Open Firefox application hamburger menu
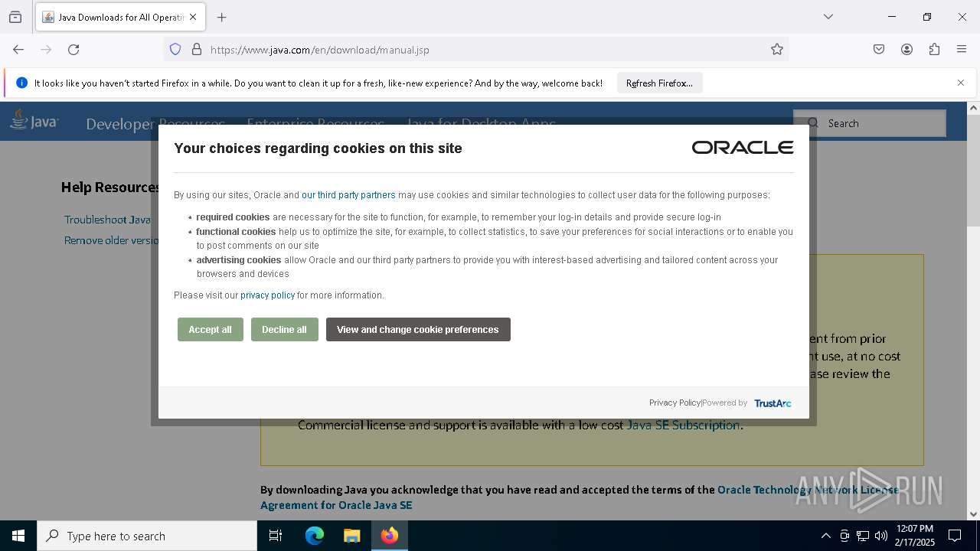Screen dimensions: 980x551 (962, 50)
